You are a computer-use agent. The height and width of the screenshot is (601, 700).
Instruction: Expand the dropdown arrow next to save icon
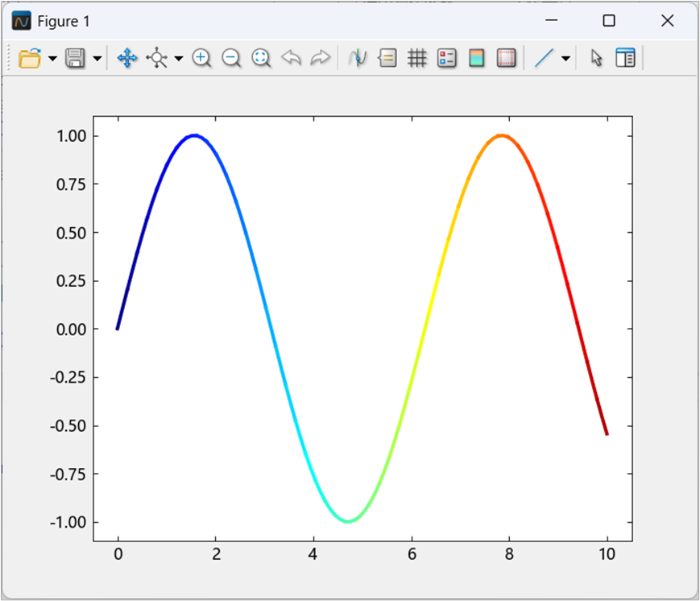(x=97, y=59)
